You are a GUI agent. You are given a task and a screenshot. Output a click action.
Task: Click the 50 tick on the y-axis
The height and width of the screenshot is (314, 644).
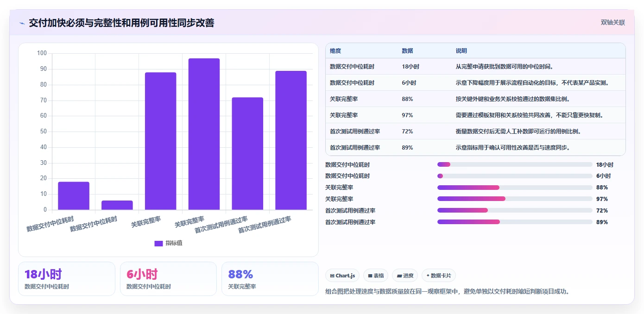(44, 132)
